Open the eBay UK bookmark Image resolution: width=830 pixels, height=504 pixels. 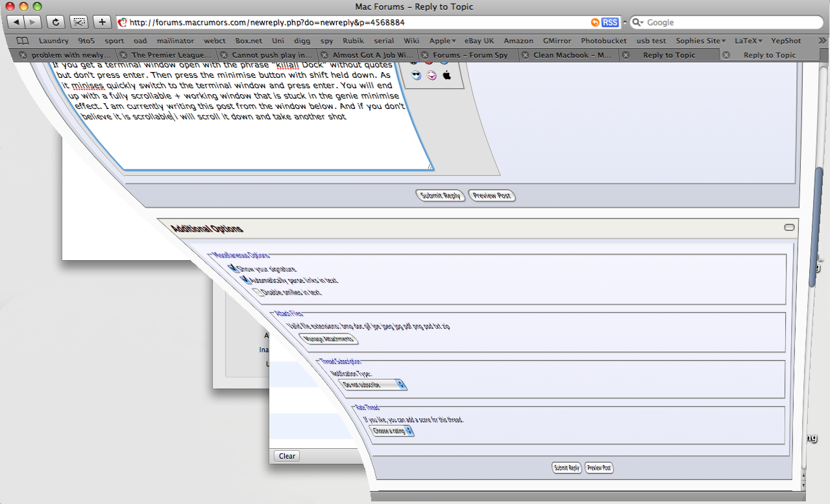coord(480,40)
